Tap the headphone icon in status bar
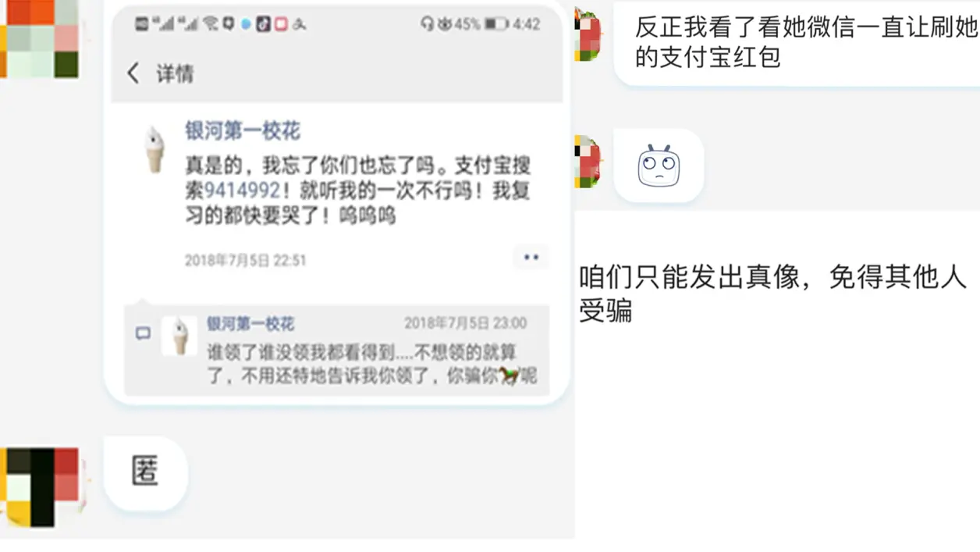The height and width of the screenshot is (552, 980). click(427, 24)
